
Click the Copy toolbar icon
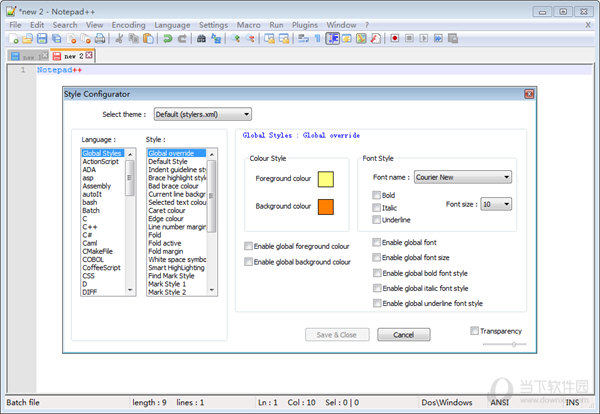(x=134, y=39)
